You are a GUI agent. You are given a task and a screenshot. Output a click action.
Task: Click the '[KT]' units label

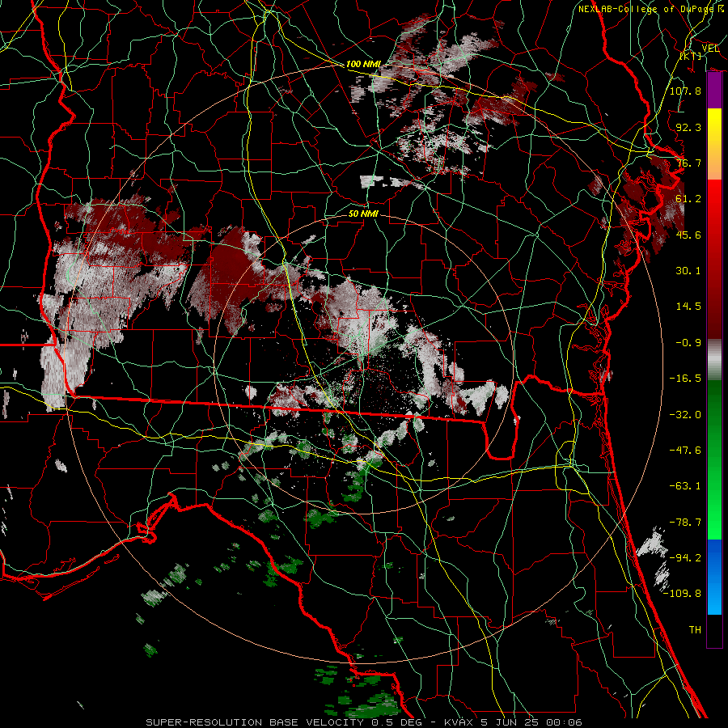tap(691, 56)
